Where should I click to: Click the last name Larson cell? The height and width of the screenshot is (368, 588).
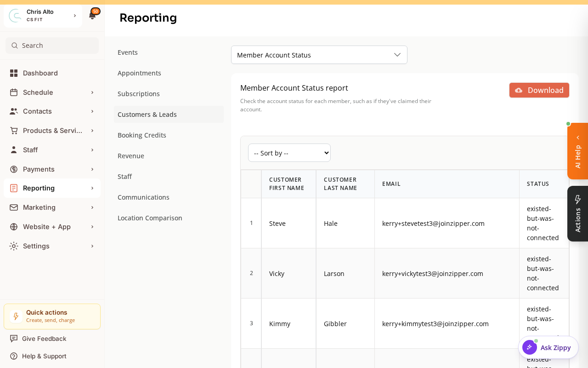click(x=345, y=274)
